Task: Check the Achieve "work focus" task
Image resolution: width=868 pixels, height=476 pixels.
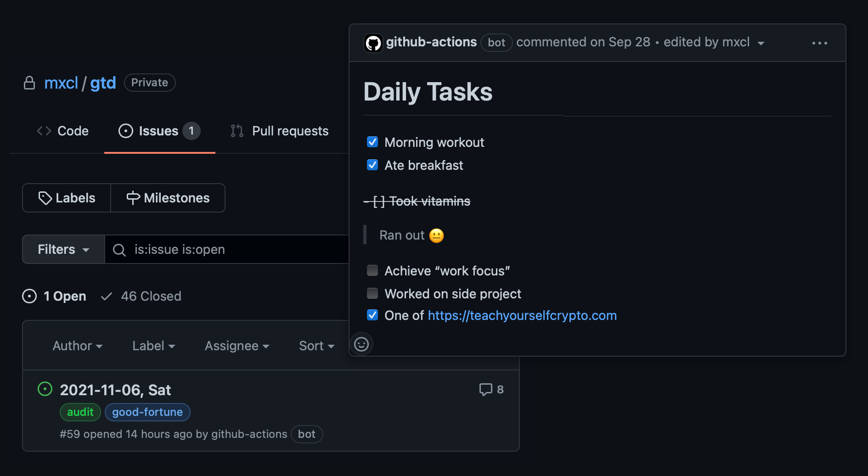Action: [372, 270]
